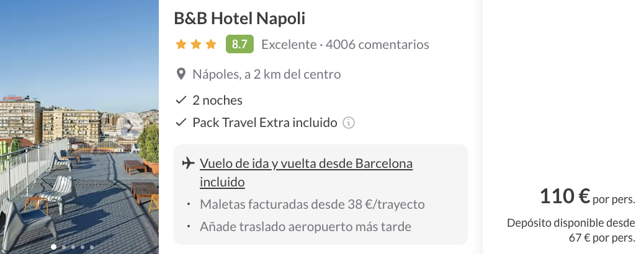Click the green 8.7 rating badge
This screenshot has height=254, width=644.
pos(239,45)
